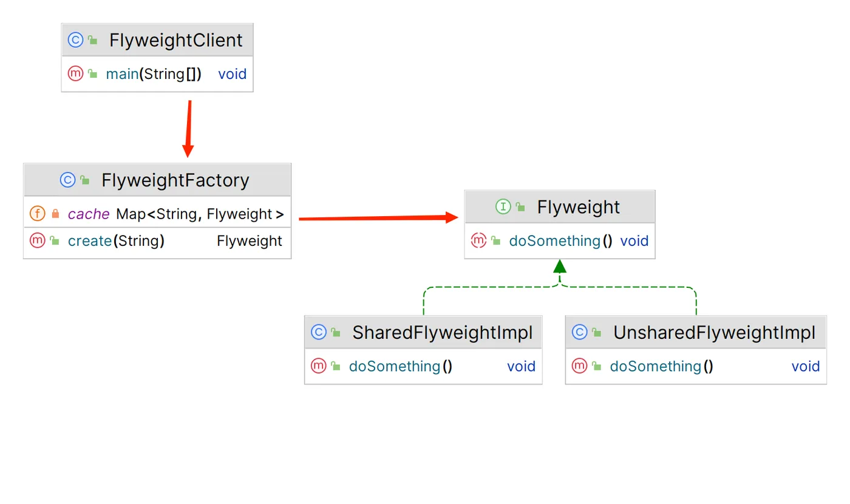Click doSomething() in UnsharedFlyweightImpl

click(662, 366)
